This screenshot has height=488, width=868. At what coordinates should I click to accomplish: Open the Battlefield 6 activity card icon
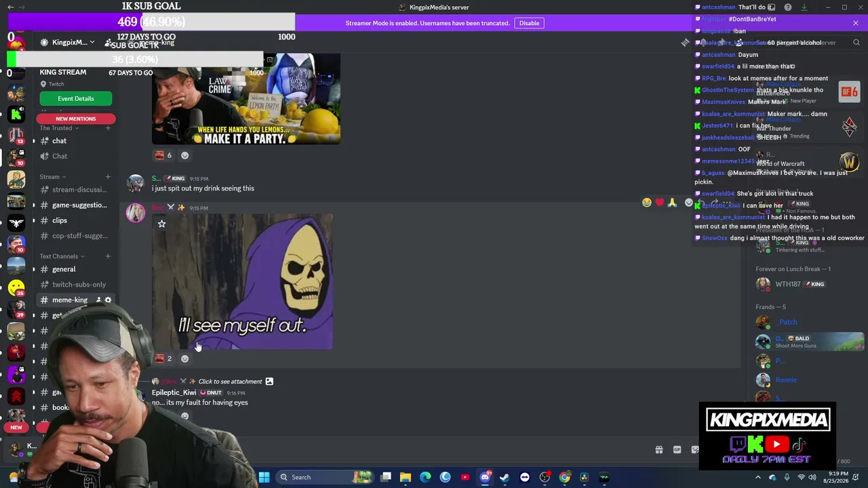[x=849, y=91]
